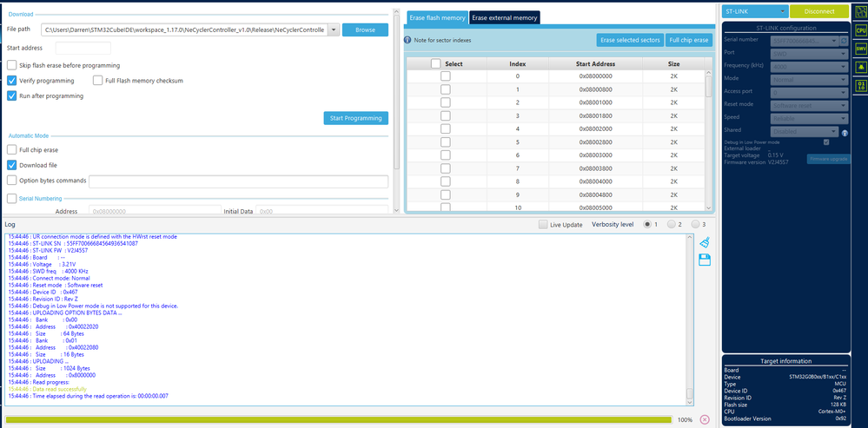Uncheck the Download file checkbox
Image resolution: width=868 pixels, height=428 pixels.
[11, 165]
